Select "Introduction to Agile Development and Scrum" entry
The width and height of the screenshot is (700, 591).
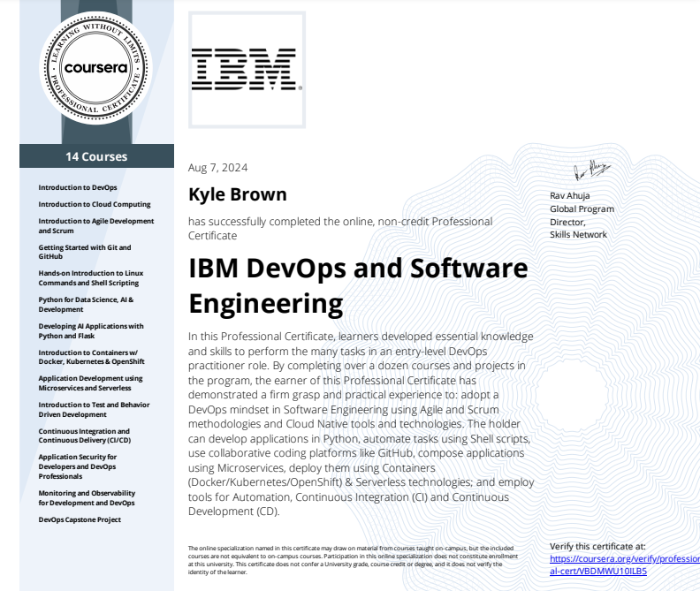96,226
